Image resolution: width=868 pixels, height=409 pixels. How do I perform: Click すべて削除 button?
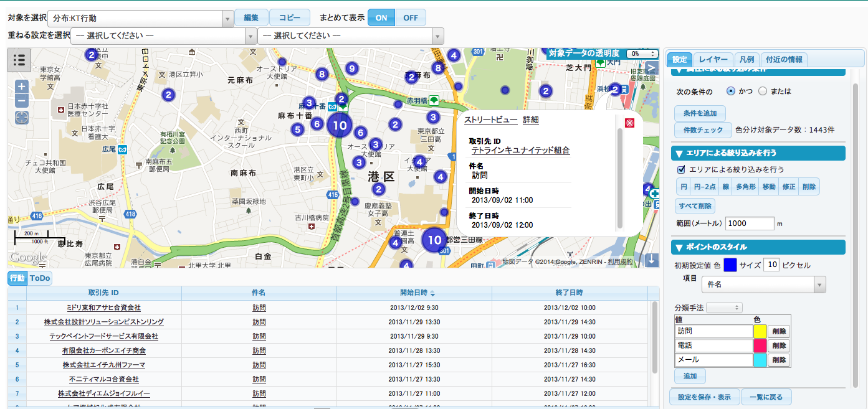pyautogui.click(x=695, y=206)
